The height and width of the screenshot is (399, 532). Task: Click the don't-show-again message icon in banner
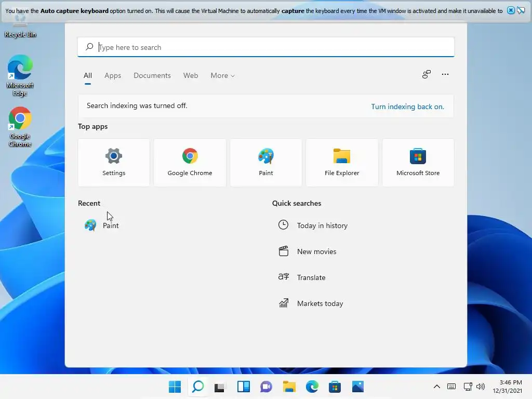point(521,10)
